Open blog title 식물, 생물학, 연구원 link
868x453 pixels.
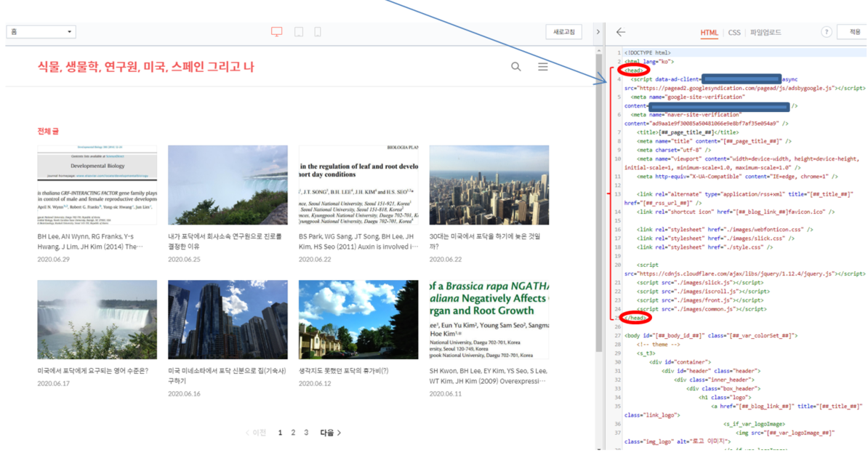(145, 67)
